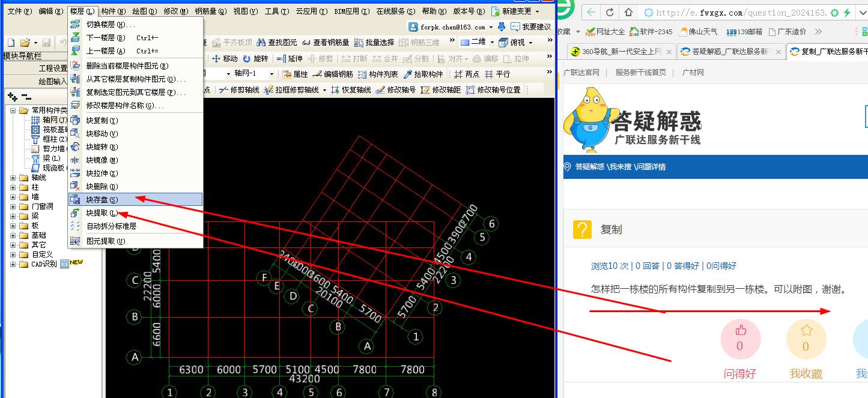Image resolution: width=868 pixels, height=398 pixels.
Task: Click the new file icon
Action: click(11, 43)
